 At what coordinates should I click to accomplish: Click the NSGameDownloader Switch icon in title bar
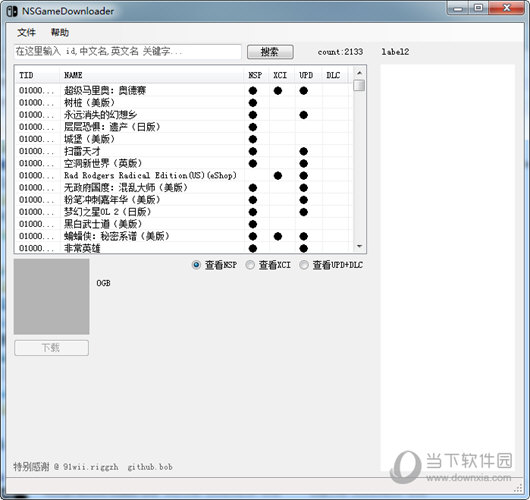pyautogui.click(x=12, y=11)
